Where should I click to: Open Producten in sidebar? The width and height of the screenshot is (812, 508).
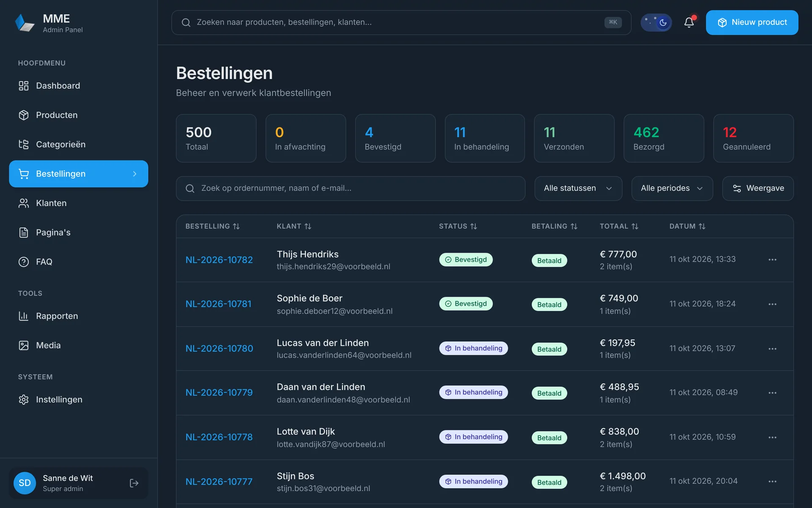pos(79,115)
